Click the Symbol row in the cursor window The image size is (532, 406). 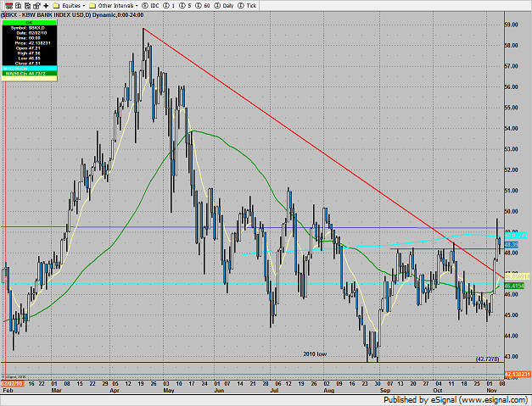coord(29,28)
